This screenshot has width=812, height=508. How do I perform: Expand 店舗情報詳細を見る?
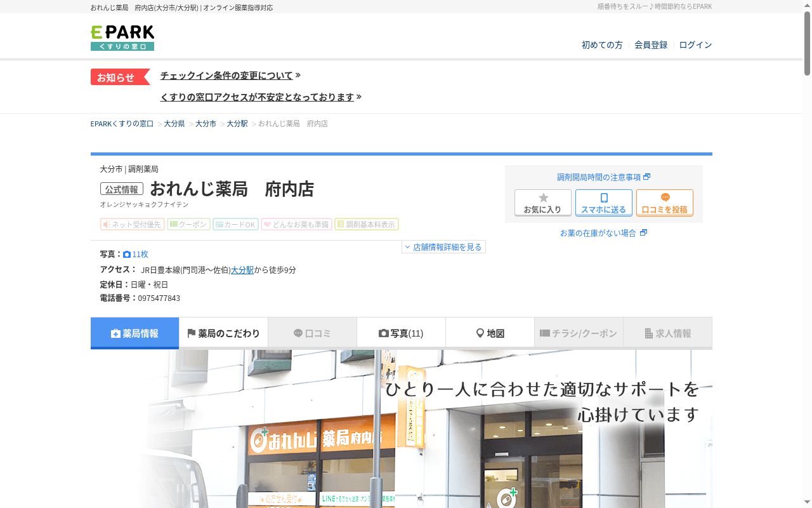click(x=443, y=247)
